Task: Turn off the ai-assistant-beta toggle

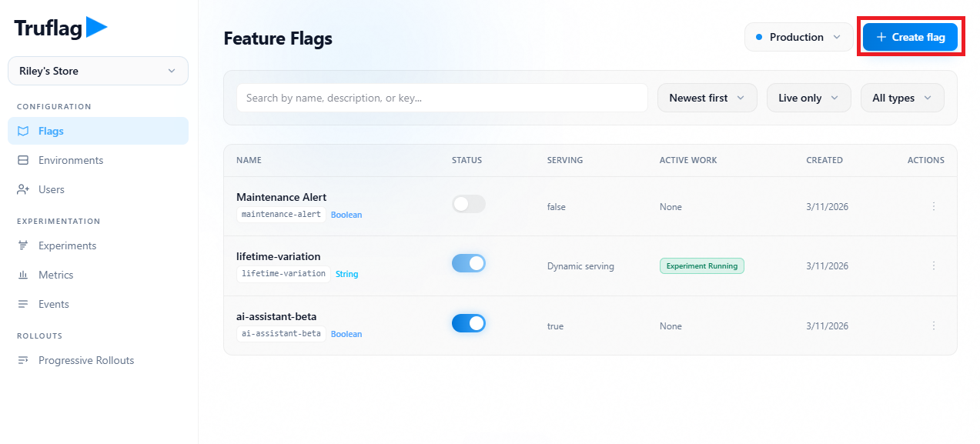Action: click(x=468, y=323)
